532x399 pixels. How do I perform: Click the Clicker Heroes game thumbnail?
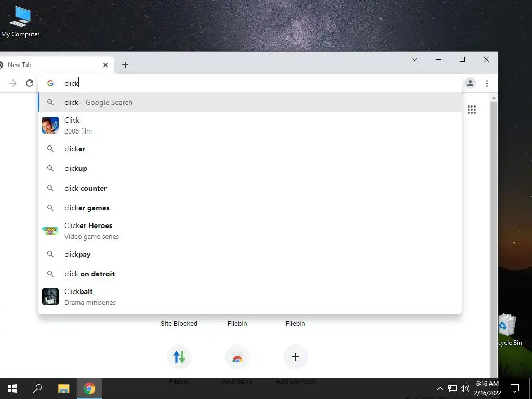50,231
